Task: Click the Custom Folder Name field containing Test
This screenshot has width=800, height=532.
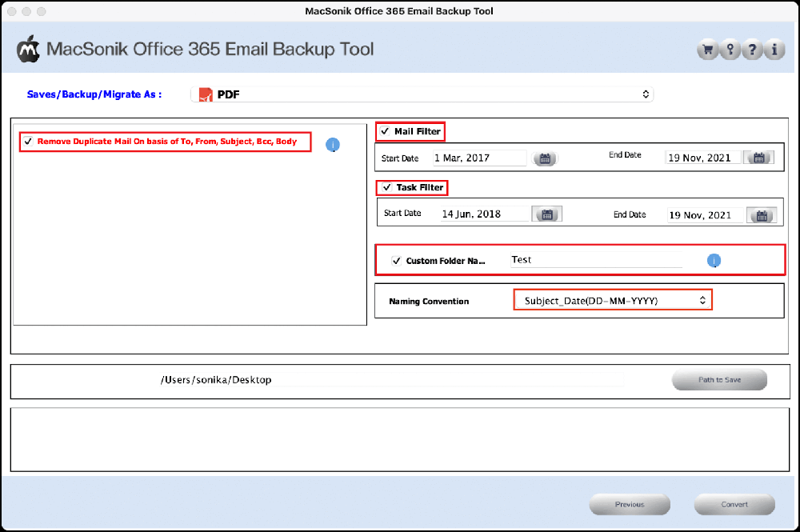Action: 597,260
